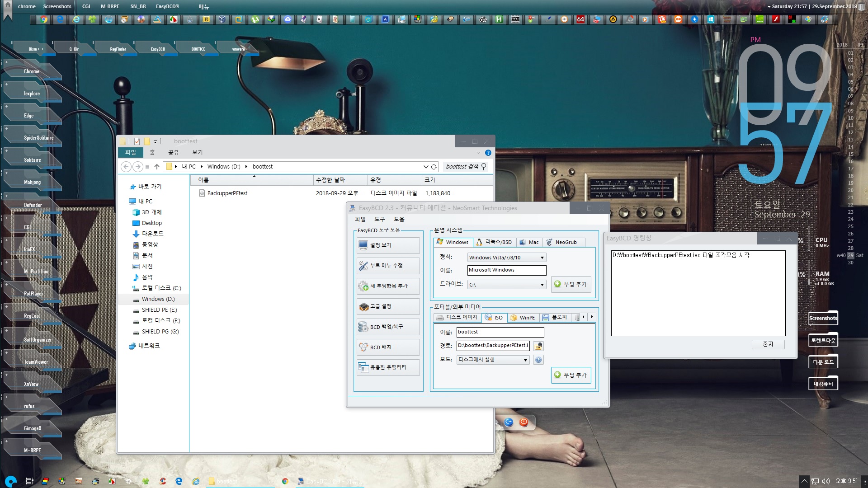Open the 드라이브 C:\ dropdown
Screen dimensions: 868x488
(x=507, y=285)
